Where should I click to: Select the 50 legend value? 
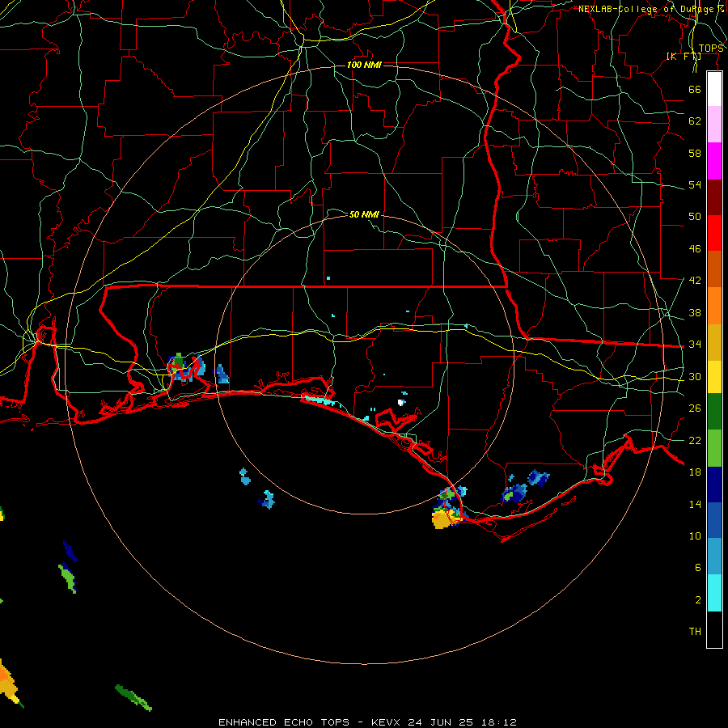tap(695, 217)
